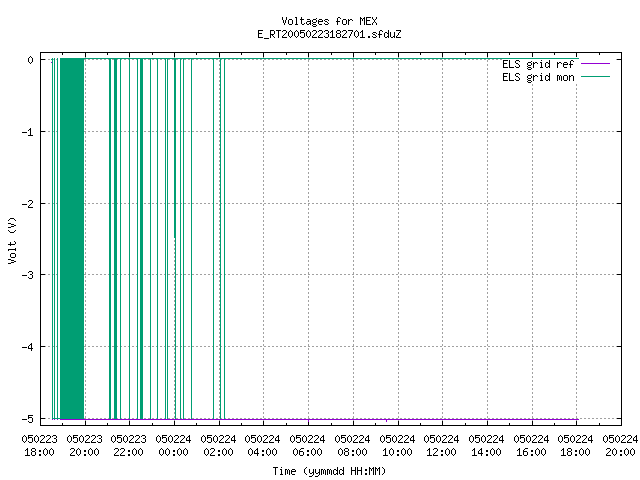The height and width of the screenshot is (480, 640).
Task: Click the x-axis label 050224 00:00
Action: 173,446
